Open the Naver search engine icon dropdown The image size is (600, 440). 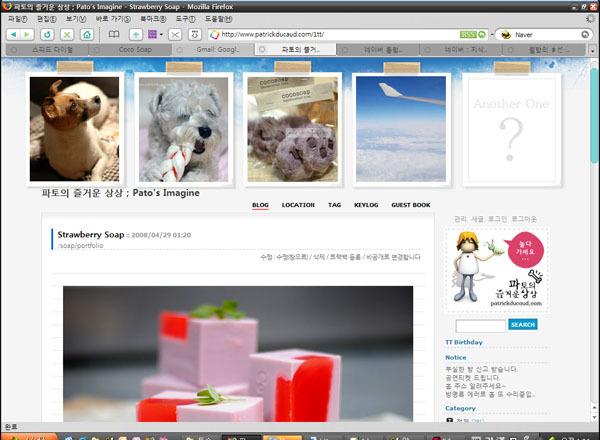(506, 34)
